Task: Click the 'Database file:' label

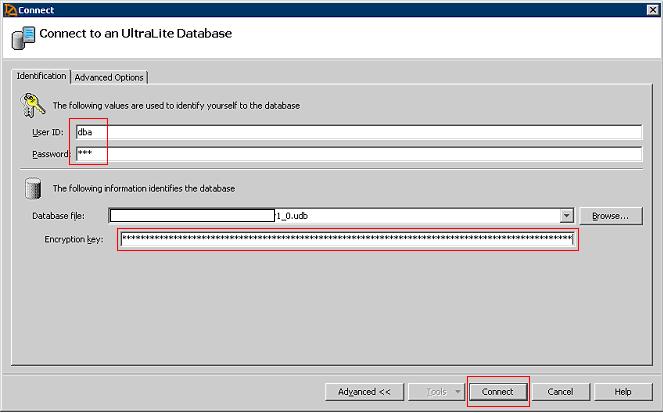Action: (x=58, y=216)
